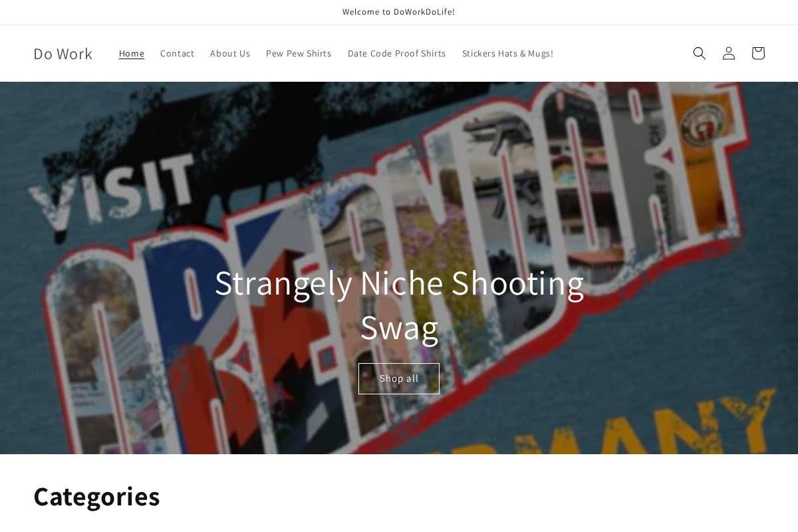Open Pew Pew Shirts collection
Viewport: 798px width, 532px height.
coord(299,53)
